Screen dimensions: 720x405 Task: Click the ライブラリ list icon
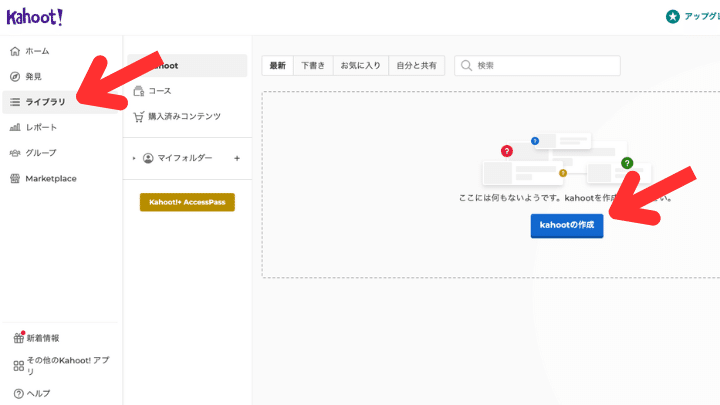[15, 102]
